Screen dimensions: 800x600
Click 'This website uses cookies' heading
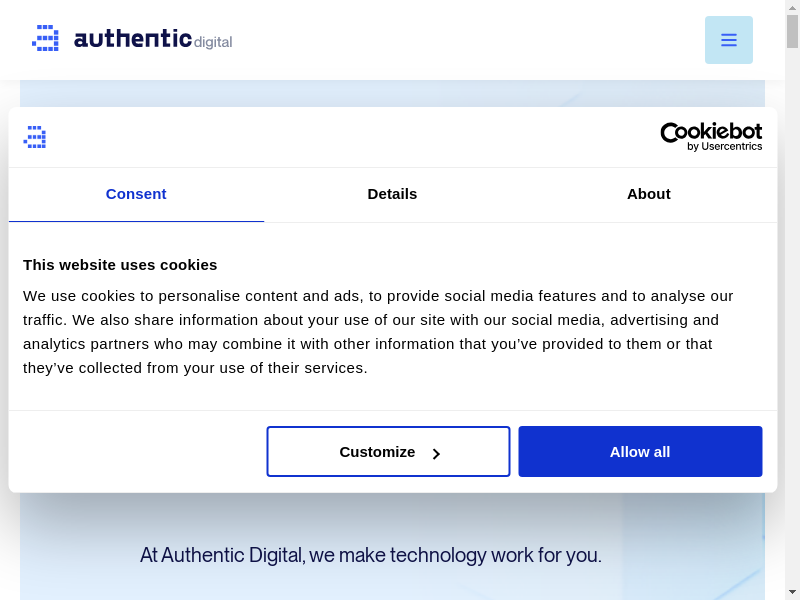click(x=120, y=265)
